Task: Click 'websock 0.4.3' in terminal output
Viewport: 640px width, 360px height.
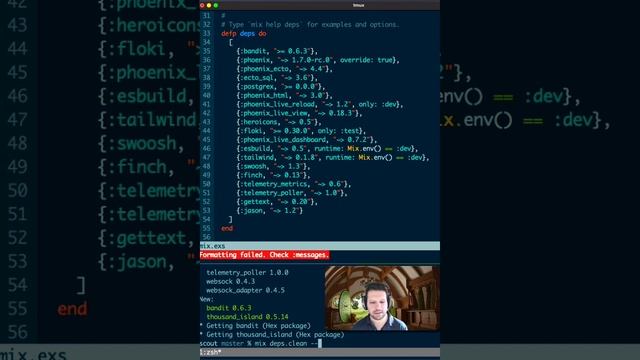Action: [x=231, y=281]
